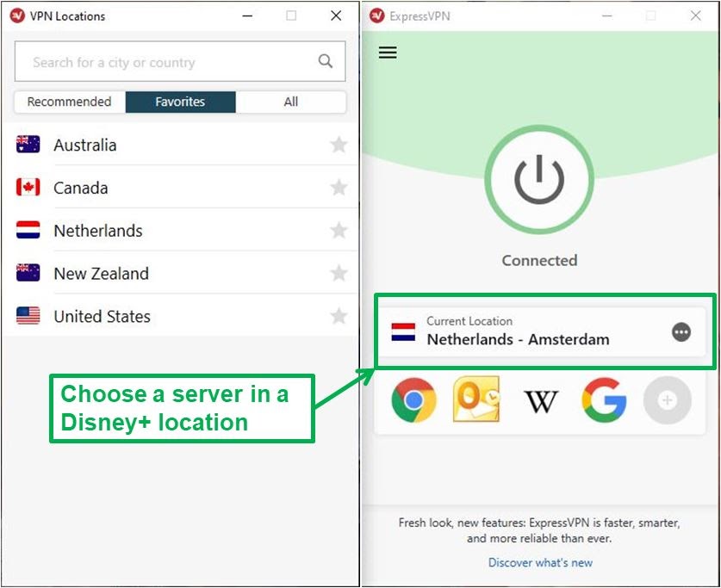Toggle favorite star for Netherlands
This screenshot has height=588, width=721.
coord(339,230)
